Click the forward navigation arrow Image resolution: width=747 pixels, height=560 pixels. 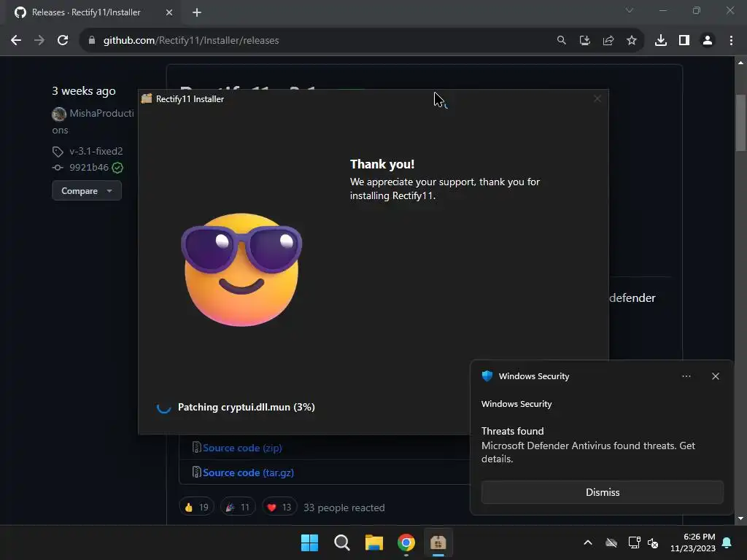click(39, 41)
